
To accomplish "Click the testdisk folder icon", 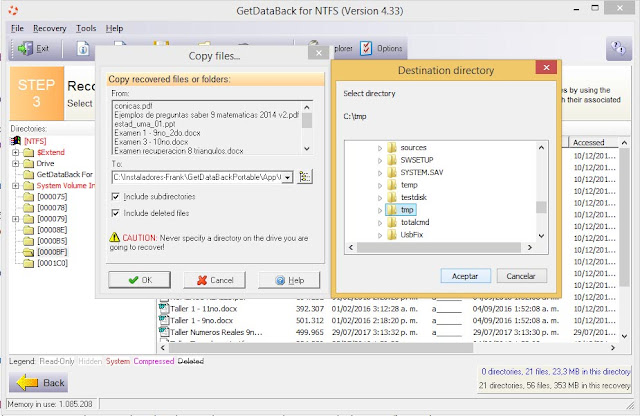I will [392, 197].
